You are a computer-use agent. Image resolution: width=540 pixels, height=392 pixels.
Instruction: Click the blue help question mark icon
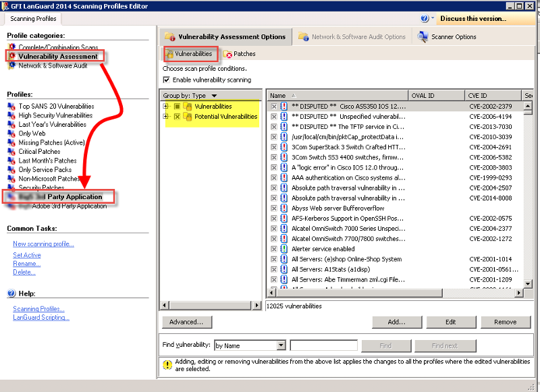[x=425, y=19]
